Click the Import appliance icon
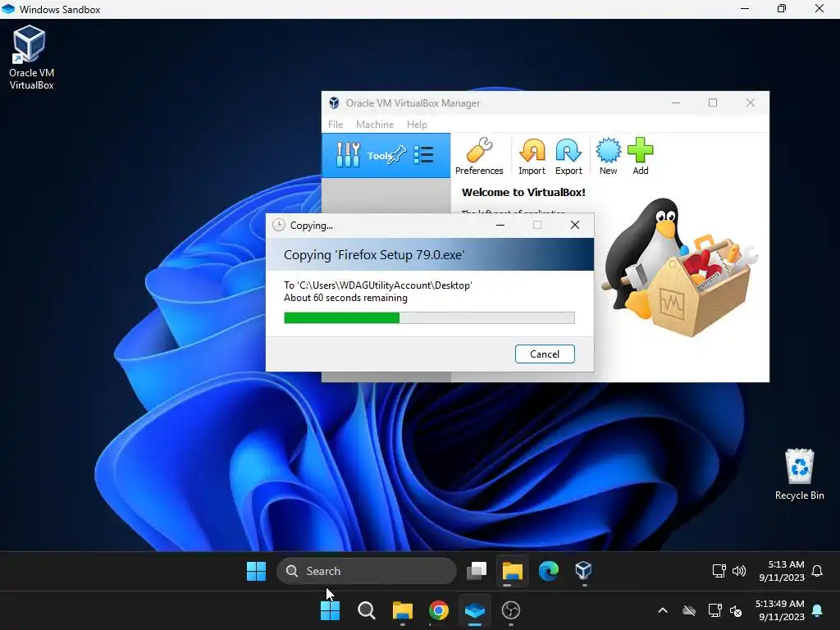 (x=532, y=157)
